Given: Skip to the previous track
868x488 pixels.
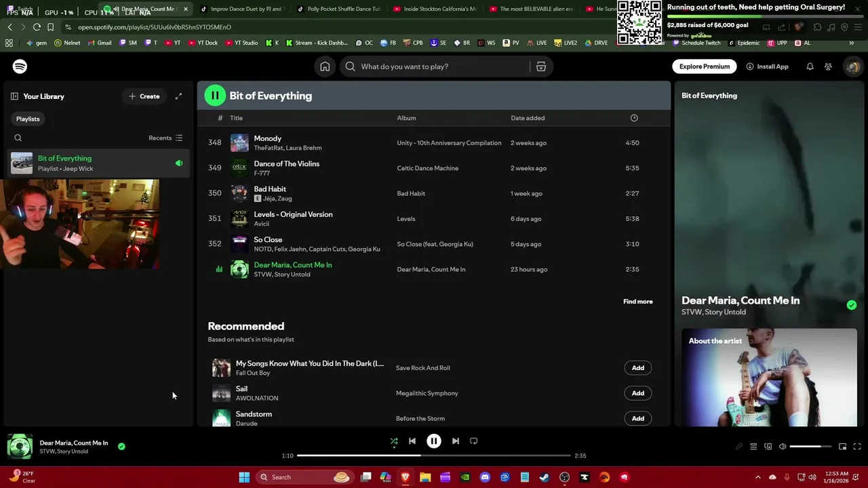Looking at the screenshot, I should click(412, 441).
